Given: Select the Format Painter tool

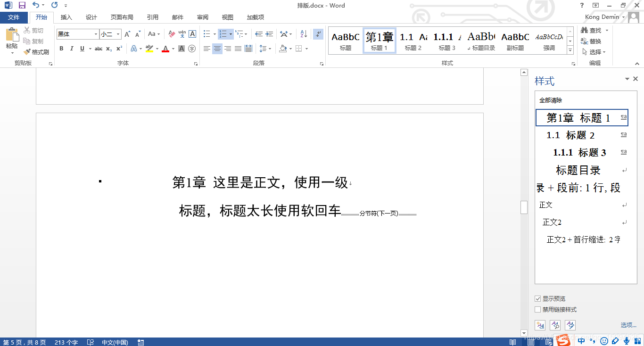Looking at the screenshot, I should coord(36,52).
